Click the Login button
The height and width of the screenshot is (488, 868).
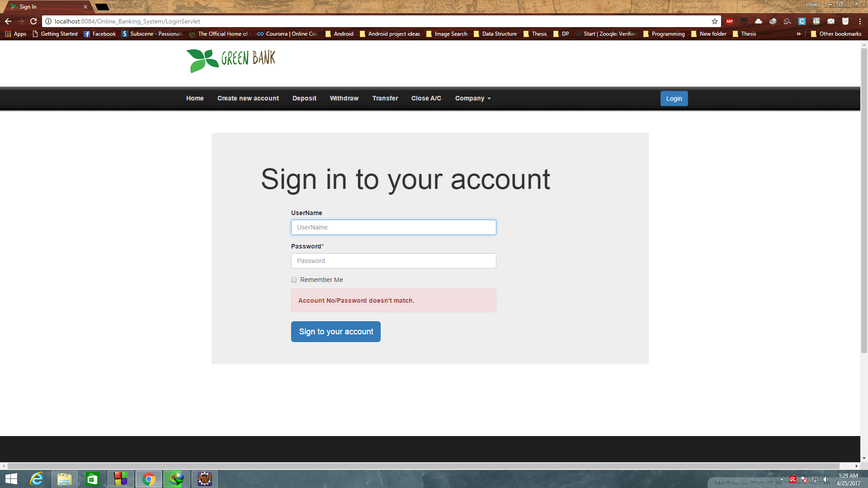coord(674,99)
